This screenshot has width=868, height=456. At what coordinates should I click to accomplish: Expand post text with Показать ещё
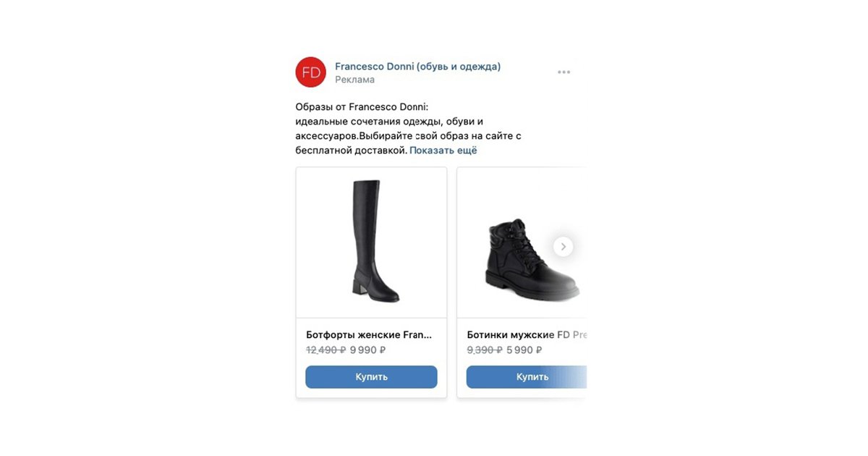(443, 151)
